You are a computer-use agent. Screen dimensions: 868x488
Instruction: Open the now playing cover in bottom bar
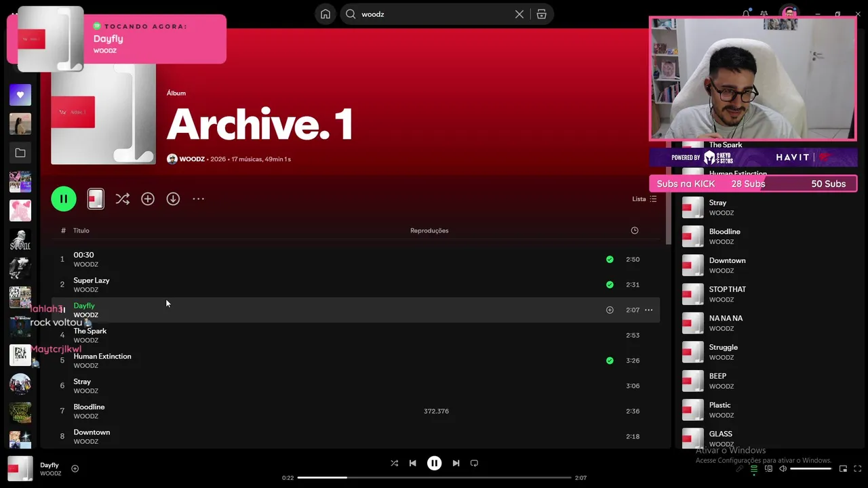pyautogui.click(x=20, y=468)
